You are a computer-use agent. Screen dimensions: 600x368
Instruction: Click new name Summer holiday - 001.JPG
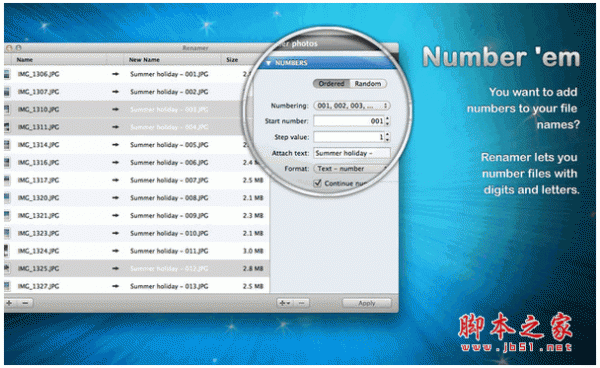(x=169, y=74)
